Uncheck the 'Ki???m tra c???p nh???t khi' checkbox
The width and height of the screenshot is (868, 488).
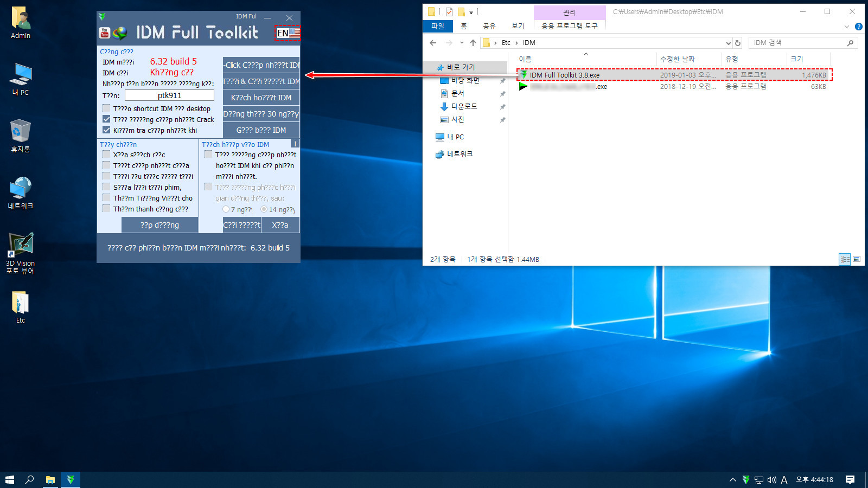[106, 130]
